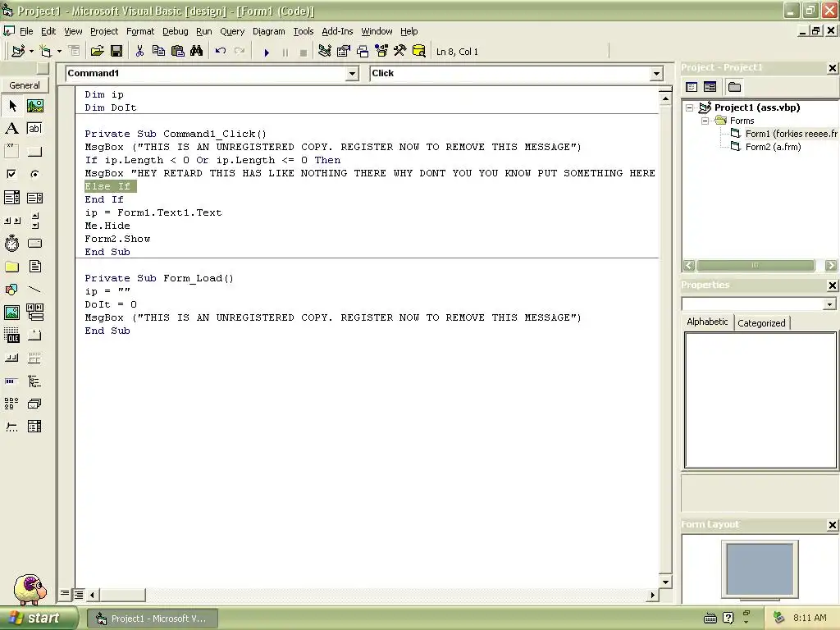Click the Add Form toolbar icon
Screen dimensions: 840x630
click(46, 52)
